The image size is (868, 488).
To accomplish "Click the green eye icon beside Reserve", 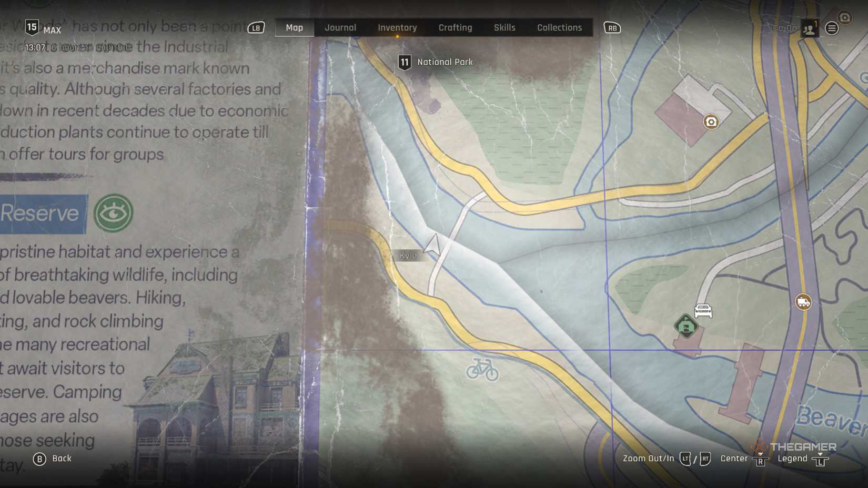I will (x=113, y=213).
